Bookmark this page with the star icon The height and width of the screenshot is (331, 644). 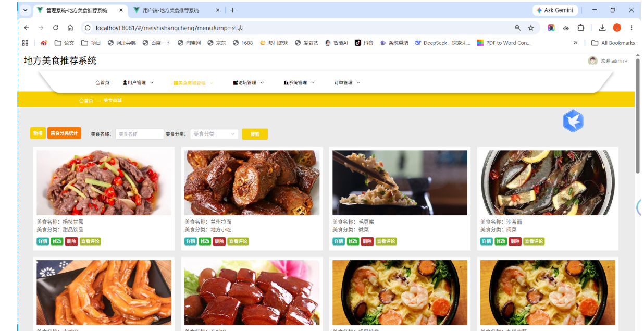(x=531, y=28)
